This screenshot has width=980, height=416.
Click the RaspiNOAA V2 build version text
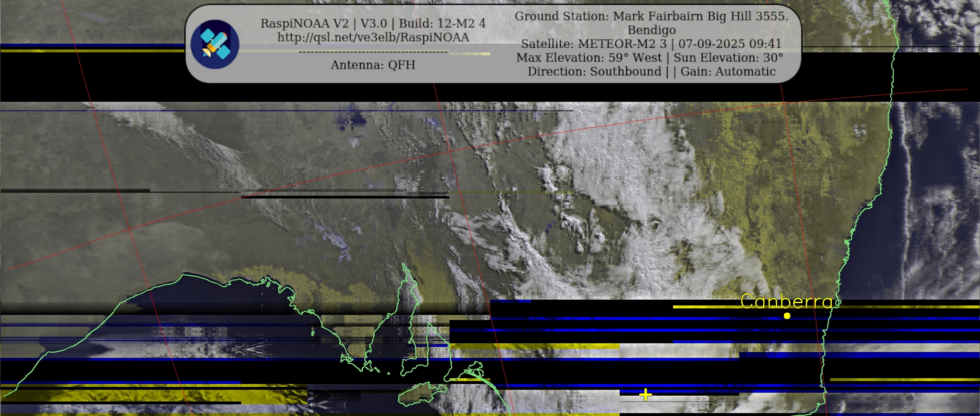(373, 24)
